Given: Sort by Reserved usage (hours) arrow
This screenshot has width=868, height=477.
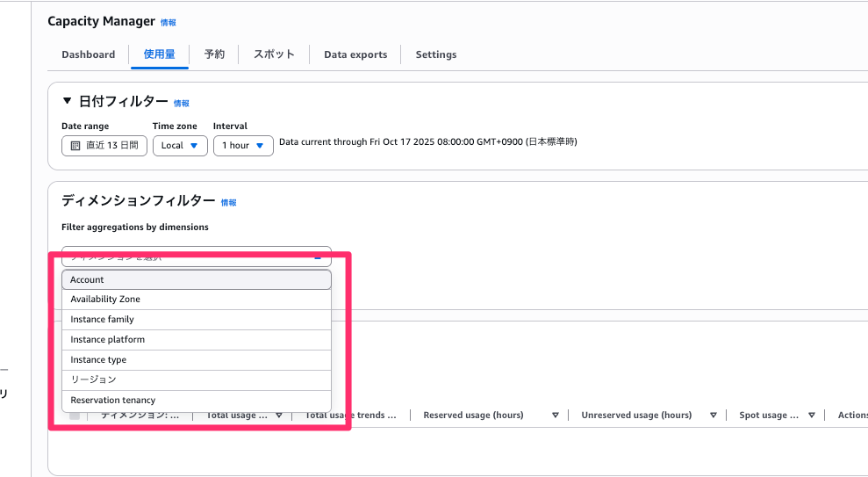Looking at the screenshot, I should pos(556,416).
